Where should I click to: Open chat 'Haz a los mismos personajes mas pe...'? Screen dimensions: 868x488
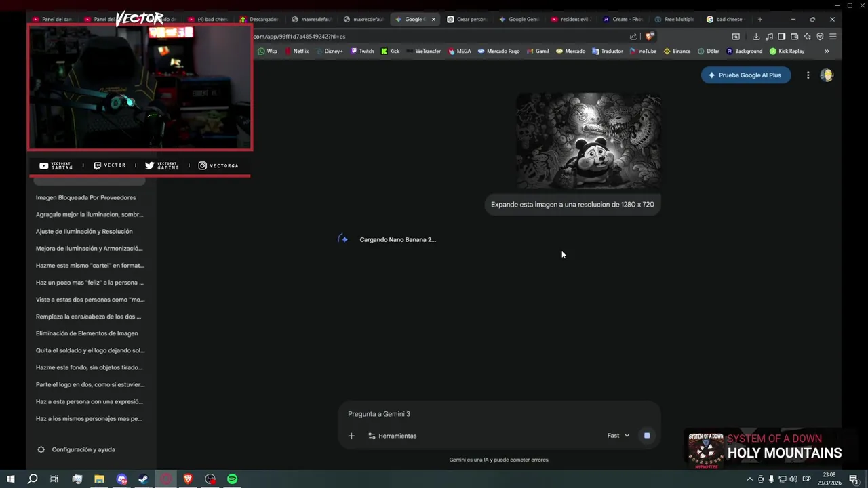click(x=90, y=418)
